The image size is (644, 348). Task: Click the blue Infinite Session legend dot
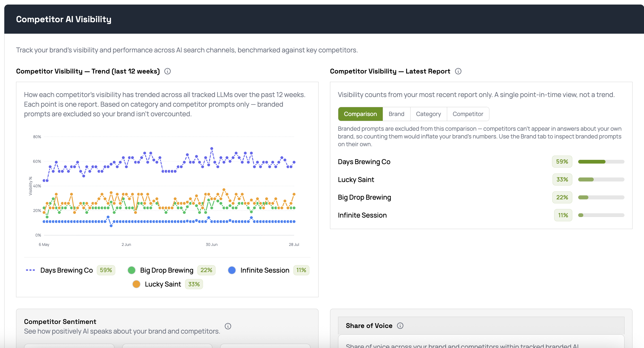(232, 270)
